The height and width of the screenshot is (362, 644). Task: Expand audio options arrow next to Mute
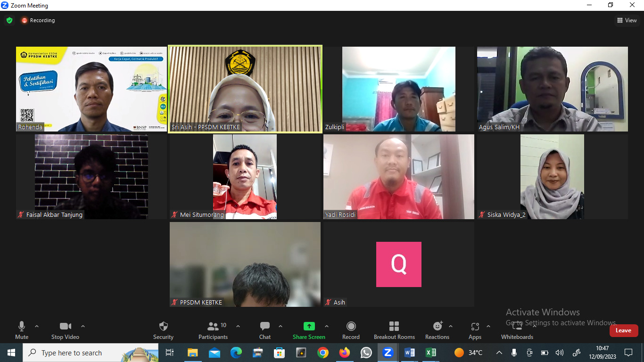click(37, 326)
